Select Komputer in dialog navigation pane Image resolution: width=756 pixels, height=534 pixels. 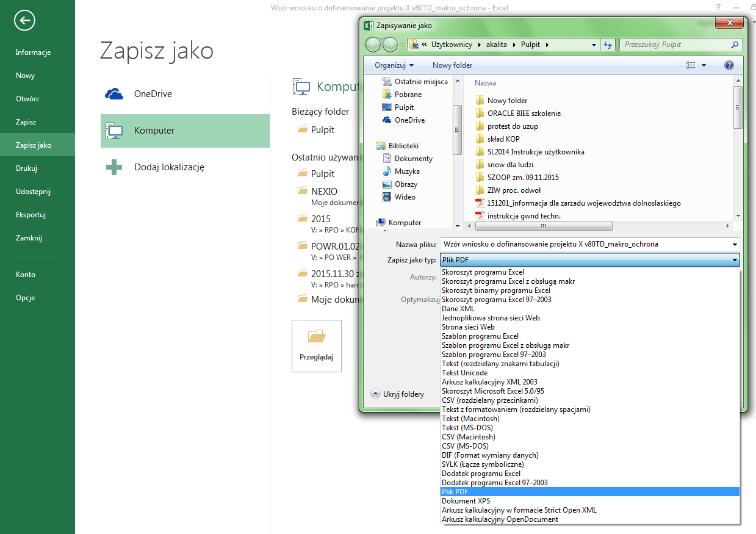point(398,223)
